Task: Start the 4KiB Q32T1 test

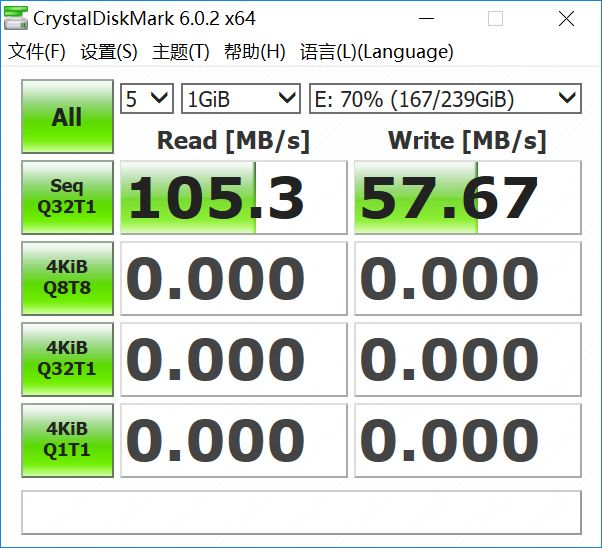Action: tap(68, 359)
